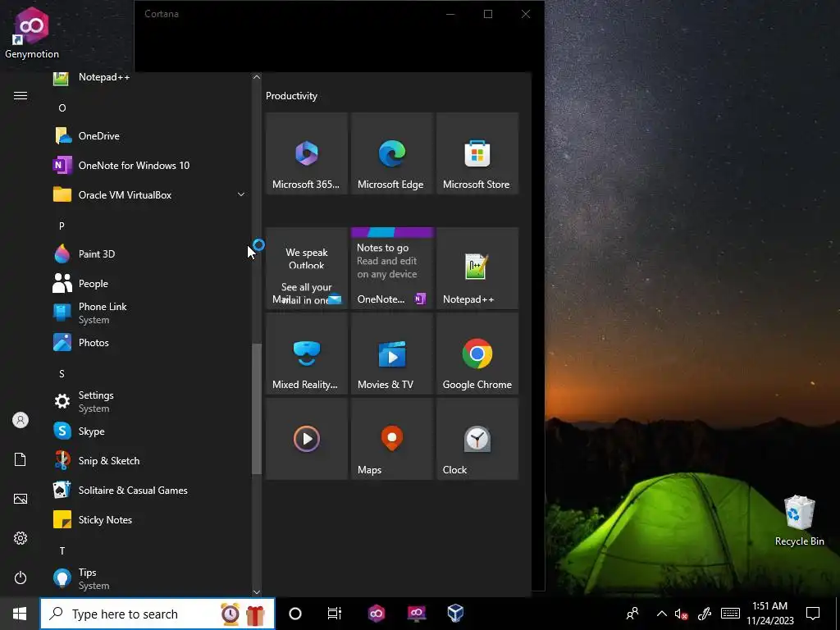Jump to letter O section header
Viewport: 840px width, 630px height.
(62, 108)
